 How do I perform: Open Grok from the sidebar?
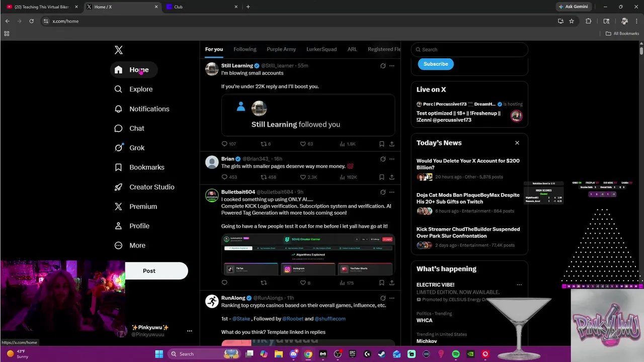tap(130, 148)
